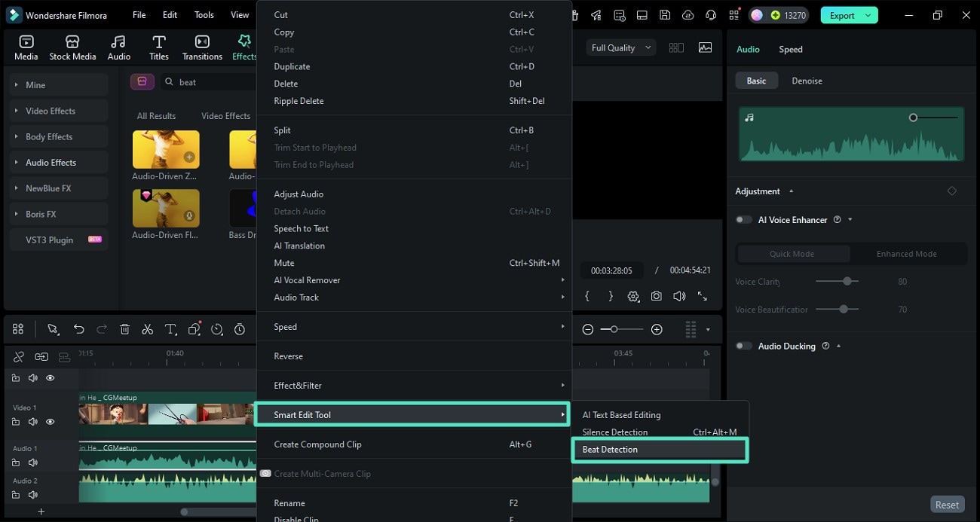Click the undo arrow in timeline toolbar

click(78, 329)
